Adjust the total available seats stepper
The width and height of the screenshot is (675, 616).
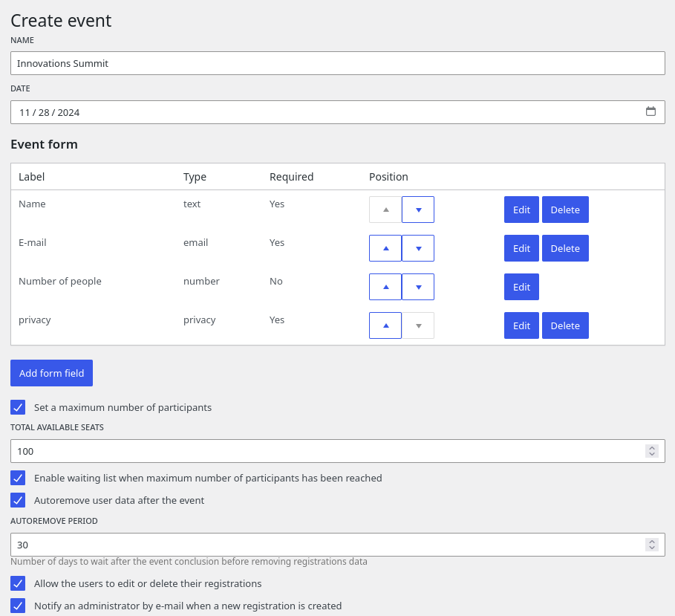click(651, 451)
